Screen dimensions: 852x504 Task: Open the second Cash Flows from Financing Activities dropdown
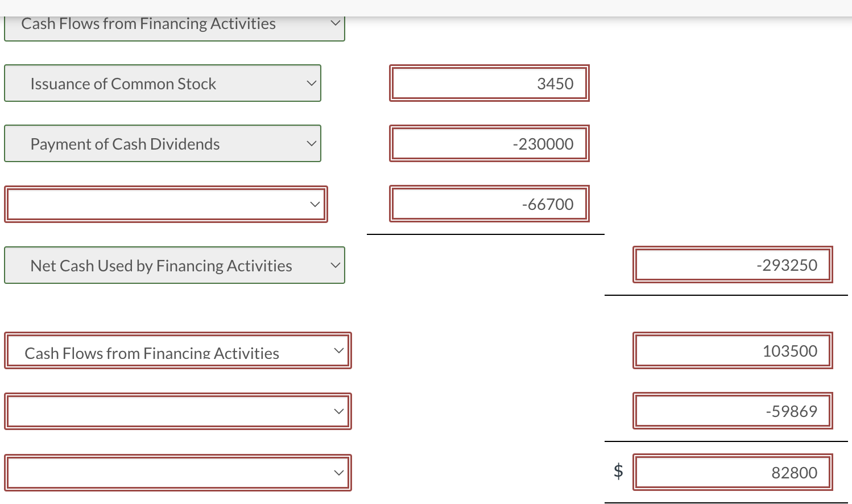177,351
